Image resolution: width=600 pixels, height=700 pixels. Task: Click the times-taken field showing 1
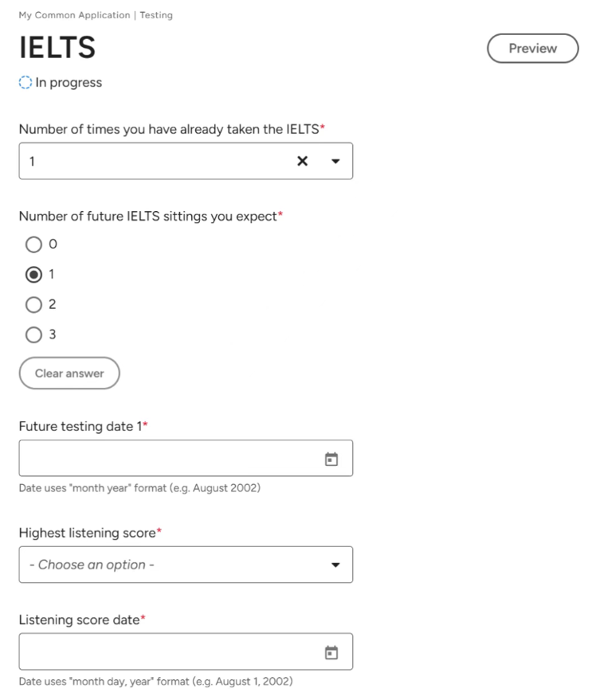coord(186,161)
